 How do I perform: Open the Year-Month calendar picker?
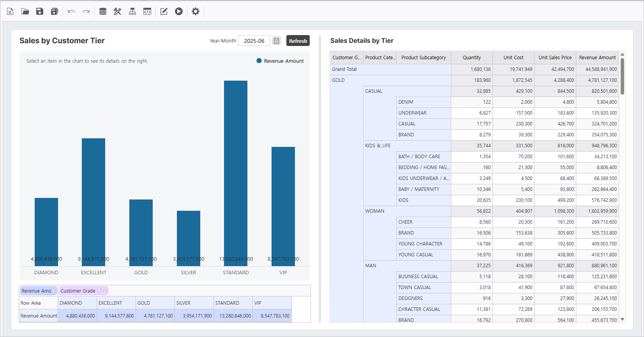coord(276,41)
